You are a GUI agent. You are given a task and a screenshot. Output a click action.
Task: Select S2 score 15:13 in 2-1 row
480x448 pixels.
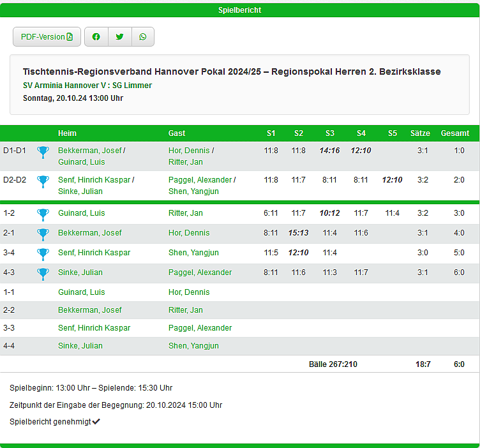(299, 233)
